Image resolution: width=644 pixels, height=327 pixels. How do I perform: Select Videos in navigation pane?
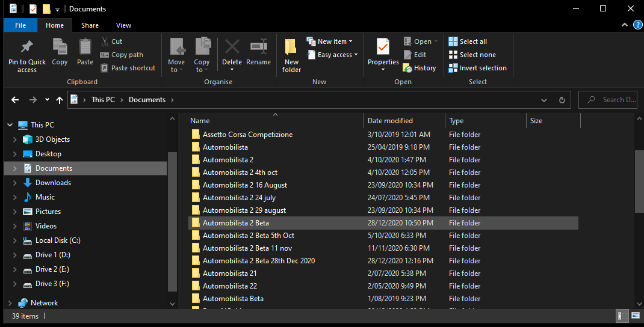[46, 225]
